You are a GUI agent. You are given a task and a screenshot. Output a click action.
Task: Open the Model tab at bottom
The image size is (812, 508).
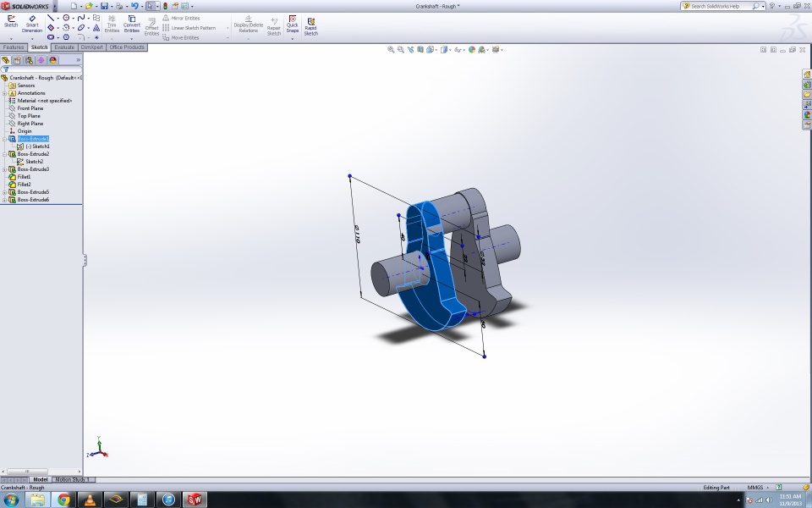[40, 480]
